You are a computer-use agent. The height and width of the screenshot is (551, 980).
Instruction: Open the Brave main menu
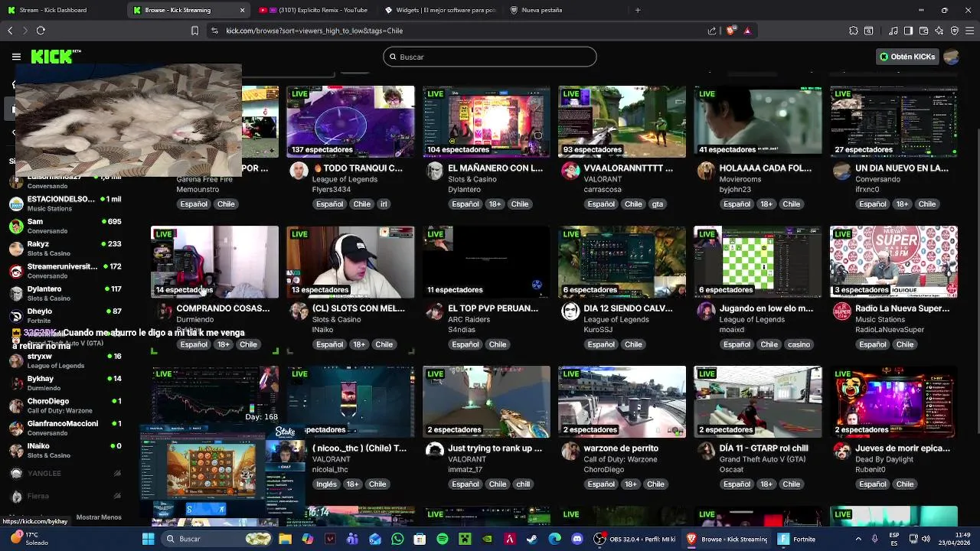click(969, 31)
